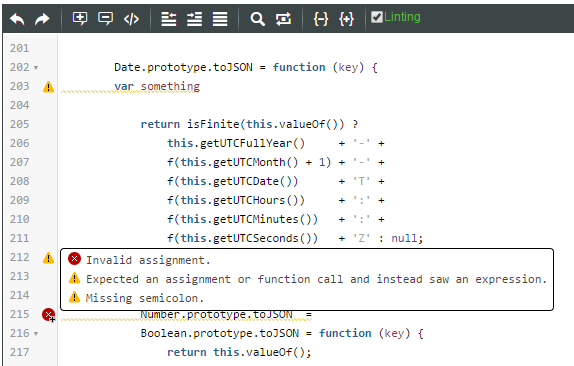The height and width of the screenshot is (366, 574).
Task: Click 'Invalid assignment.' error message
Action: [148, 260]
